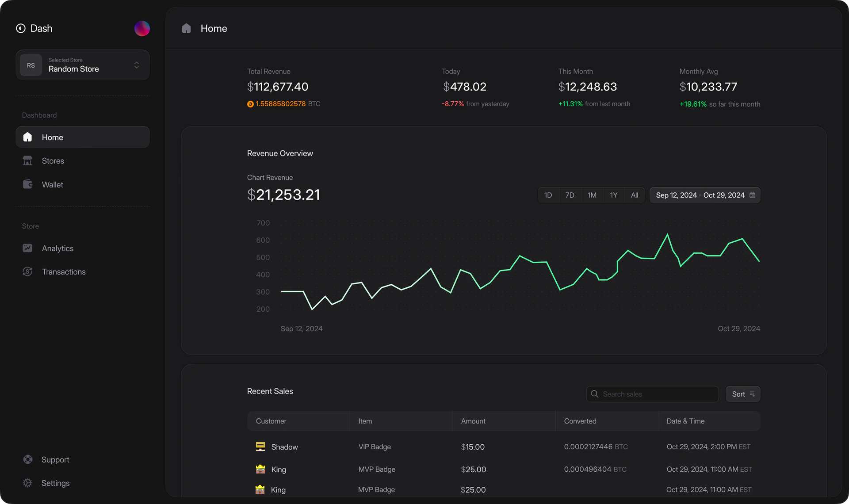
Task: Select the 1D chart range
Action: coord(548,195)
